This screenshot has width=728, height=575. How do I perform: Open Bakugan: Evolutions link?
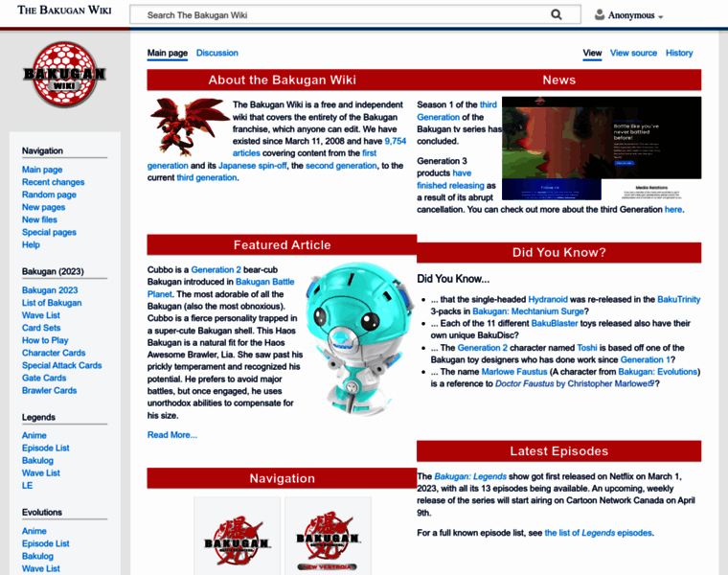(657, 372)
